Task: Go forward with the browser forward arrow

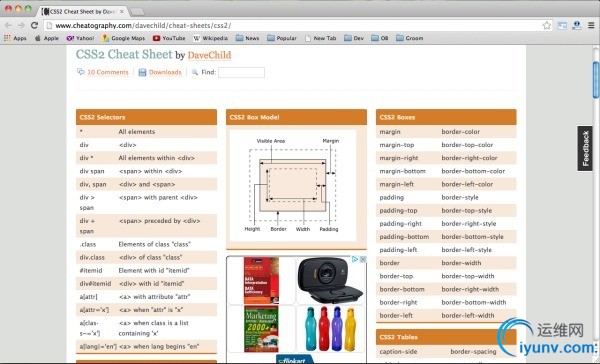Action: click(x=21, y=26)
